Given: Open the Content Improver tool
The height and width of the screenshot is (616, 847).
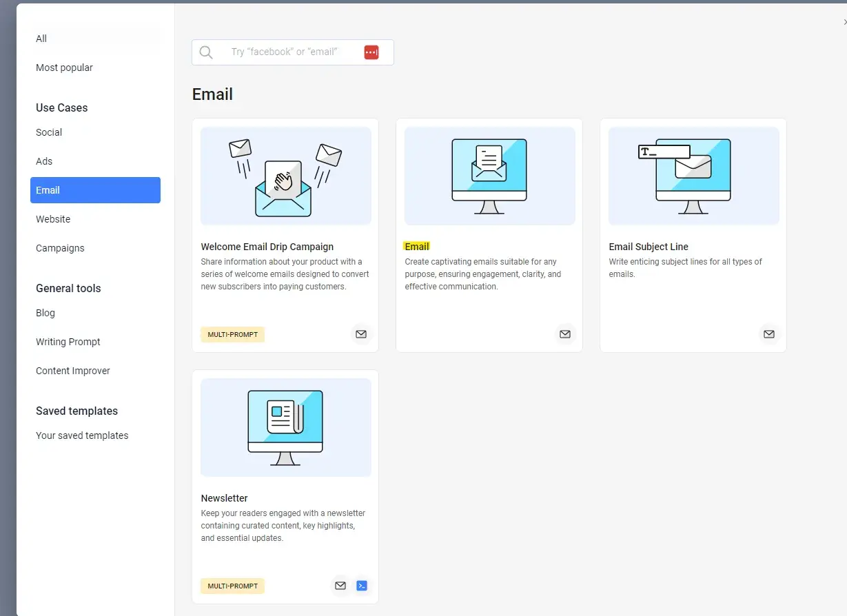Looking at the screenshot, I should pos(72,371).
